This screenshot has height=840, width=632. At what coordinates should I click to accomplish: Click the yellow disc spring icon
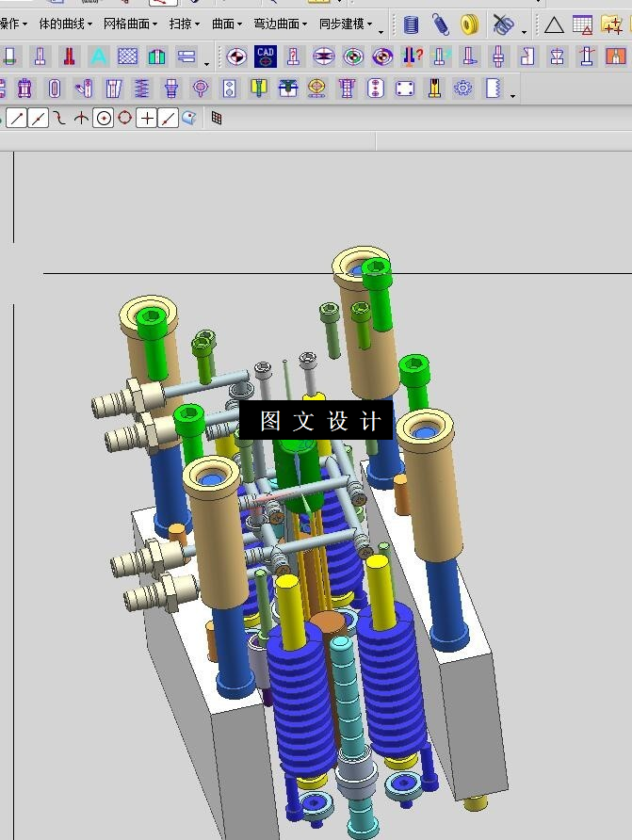(469, 24)
